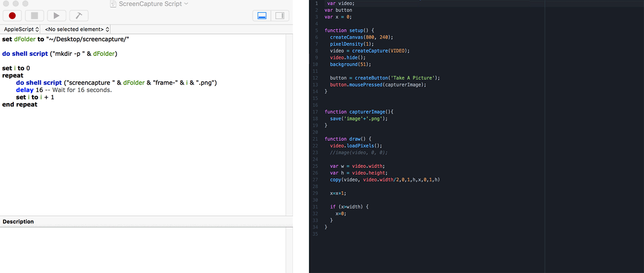This screenshot has width=644, height=273.
Task: Open the AppleScript language dropdown
Action: coord(21,29)
